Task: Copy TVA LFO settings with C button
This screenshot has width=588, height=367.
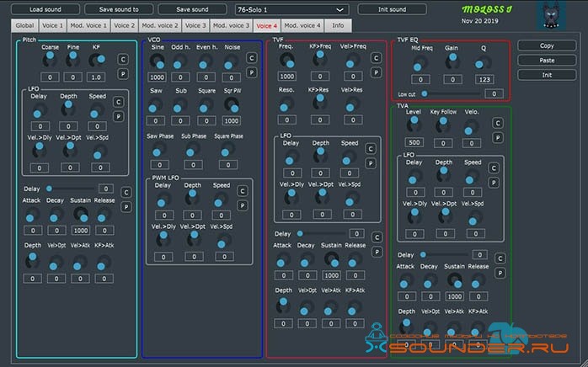Action: 494,168
